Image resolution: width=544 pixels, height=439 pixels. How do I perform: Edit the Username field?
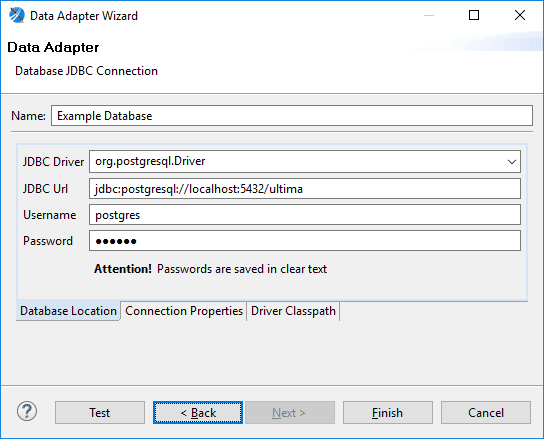click(x=305, y=215)
